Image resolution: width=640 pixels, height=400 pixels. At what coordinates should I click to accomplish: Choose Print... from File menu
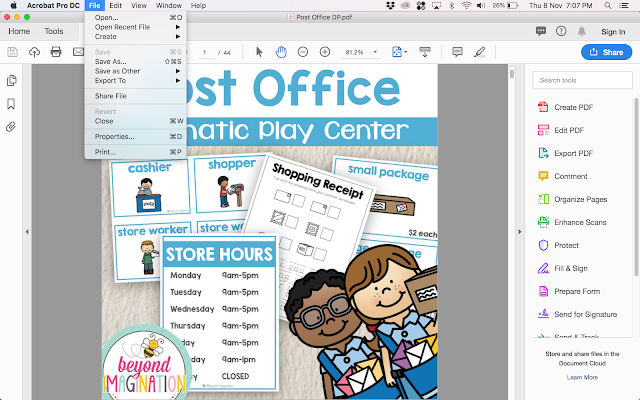click(136, 152)
